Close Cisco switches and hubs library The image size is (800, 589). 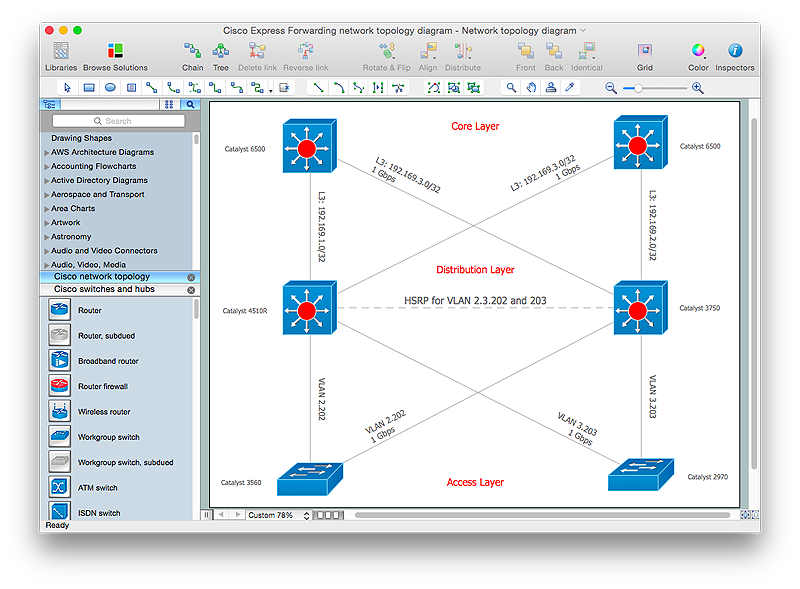click(191, 290)
